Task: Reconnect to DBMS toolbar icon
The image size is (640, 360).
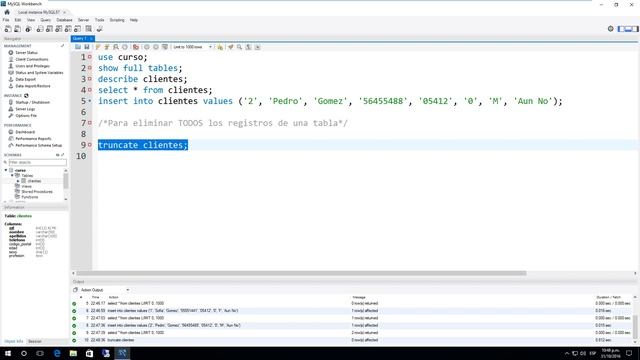Action: click(x=100, y=29)
